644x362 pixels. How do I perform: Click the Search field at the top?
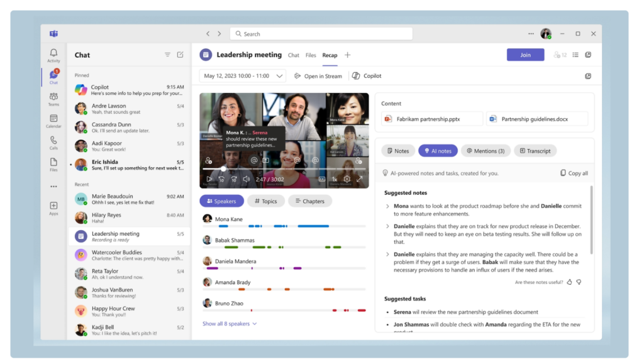322,33
